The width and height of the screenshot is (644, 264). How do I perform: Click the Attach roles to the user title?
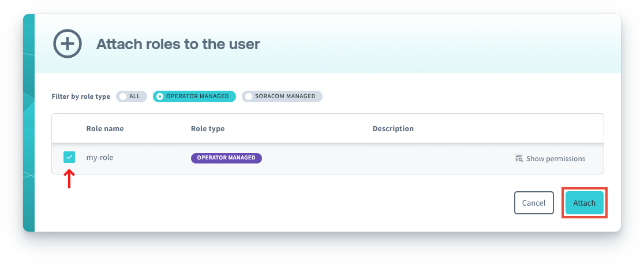(x=178, y=44)
